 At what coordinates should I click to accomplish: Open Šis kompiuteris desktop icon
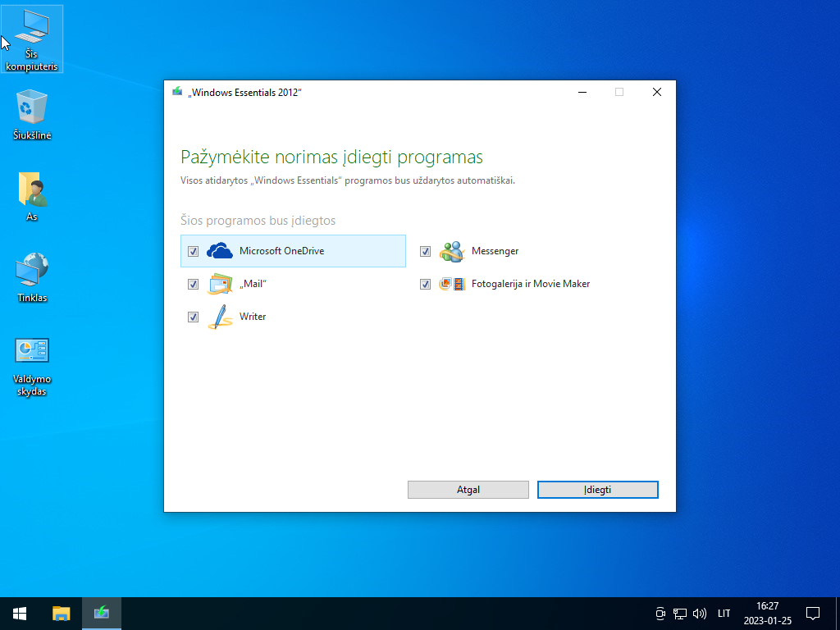tap(32, 39)
